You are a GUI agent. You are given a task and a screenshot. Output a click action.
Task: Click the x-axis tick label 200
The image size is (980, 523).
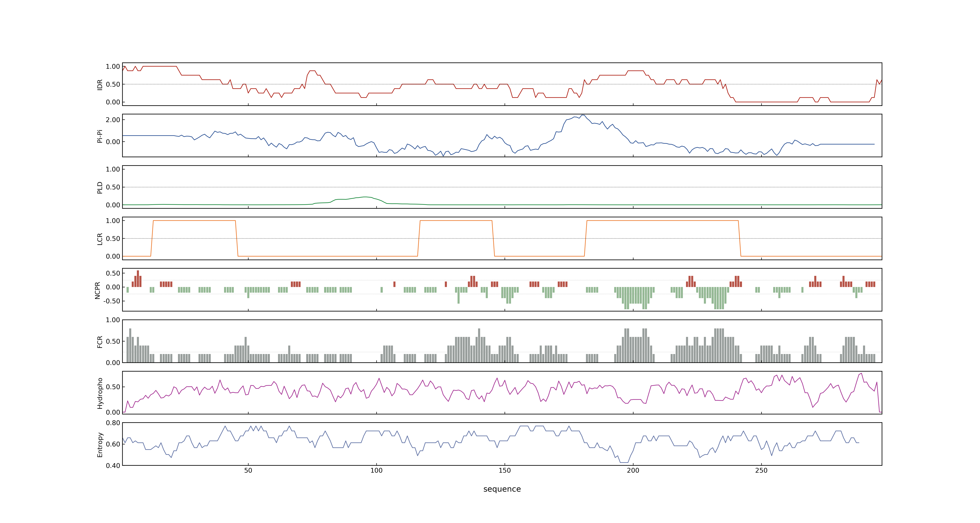click(633, 470)
